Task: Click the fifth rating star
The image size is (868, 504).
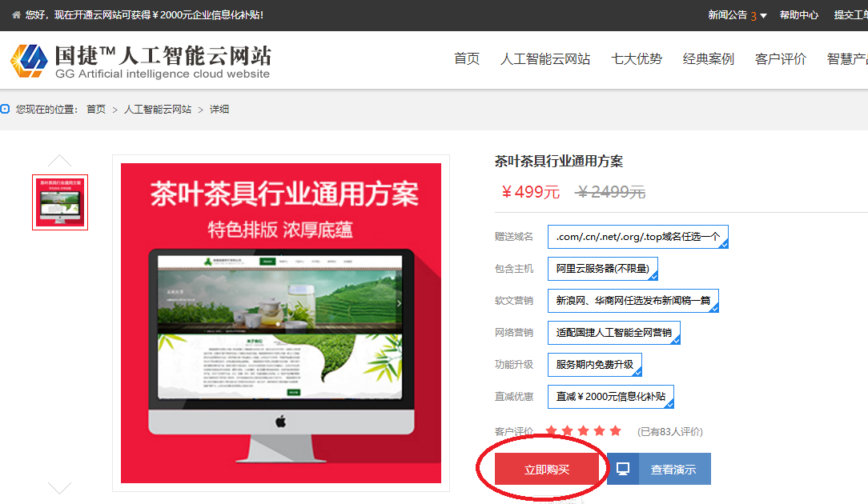Action: [x=615, y=431]
